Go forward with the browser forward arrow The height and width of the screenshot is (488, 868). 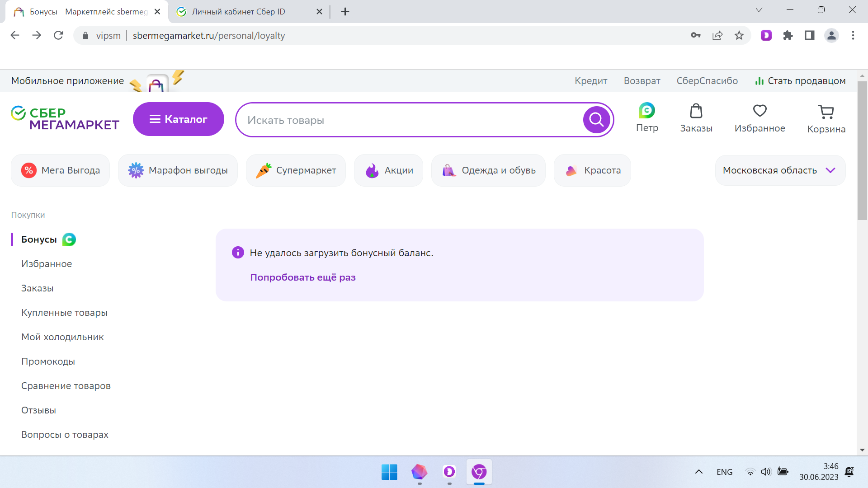(x=37, y=35)
